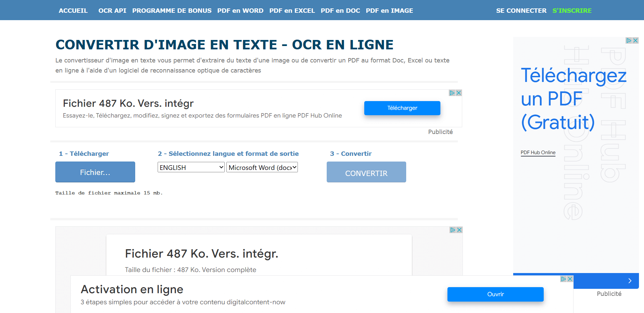
Task: Click the S'INSCRIRE link
Action: click(x=572, y=10)
